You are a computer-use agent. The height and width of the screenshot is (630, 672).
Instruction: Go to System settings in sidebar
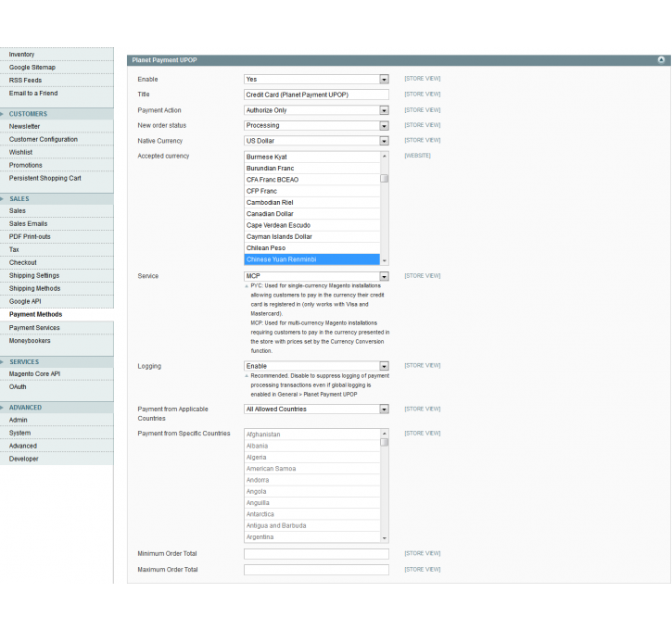point(57,433)
